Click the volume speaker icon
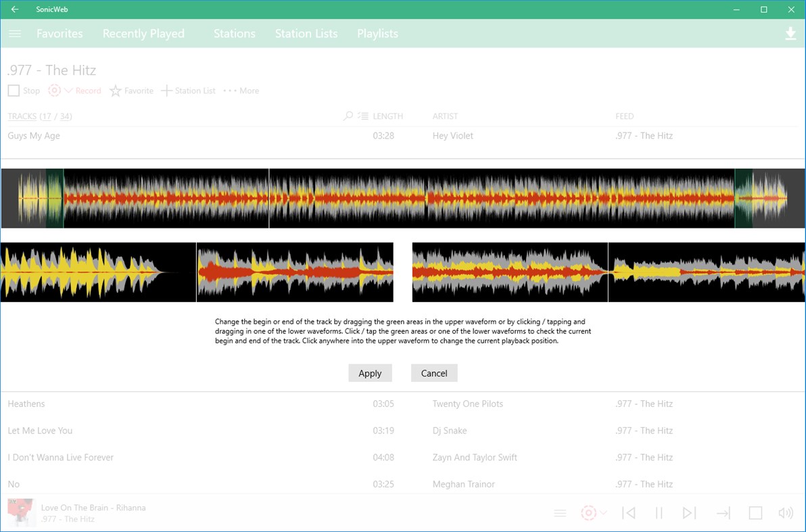 click(x=786, y=512)
